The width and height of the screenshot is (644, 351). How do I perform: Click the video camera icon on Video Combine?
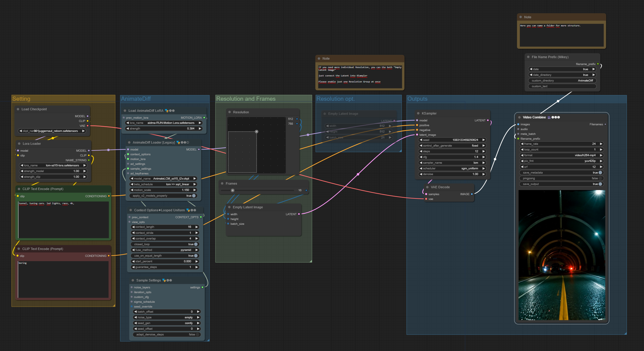[x=549, y=117]
